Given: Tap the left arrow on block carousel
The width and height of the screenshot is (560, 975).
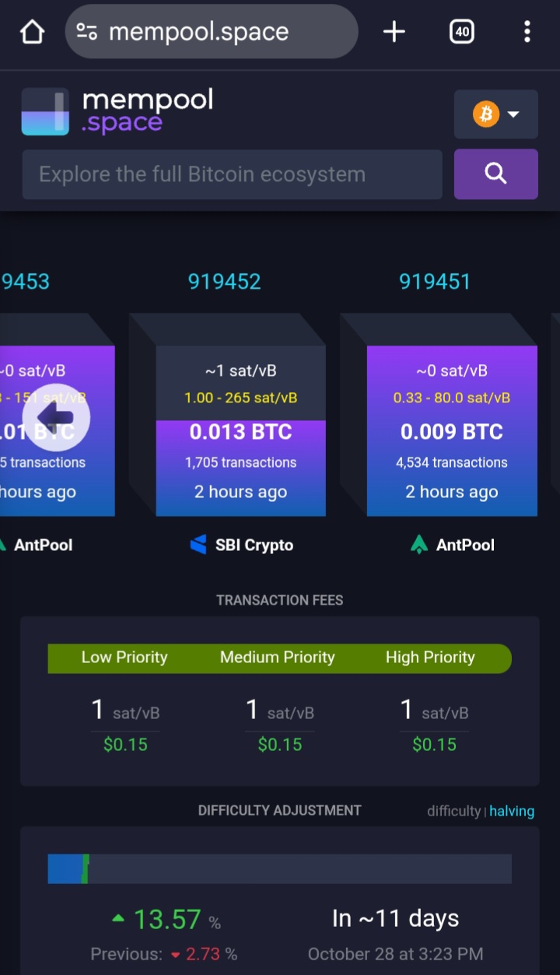Looking at the screenshot, I should (56, 417).
